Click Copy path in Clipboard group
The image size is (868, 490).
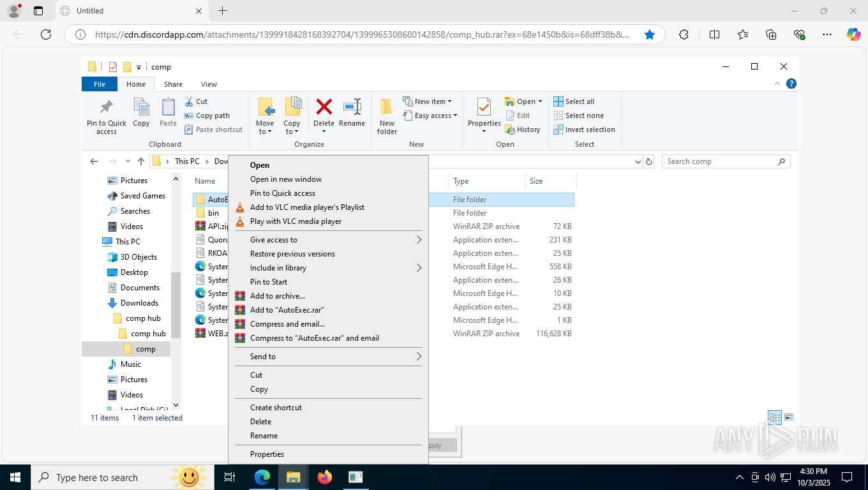coord(207,115)
